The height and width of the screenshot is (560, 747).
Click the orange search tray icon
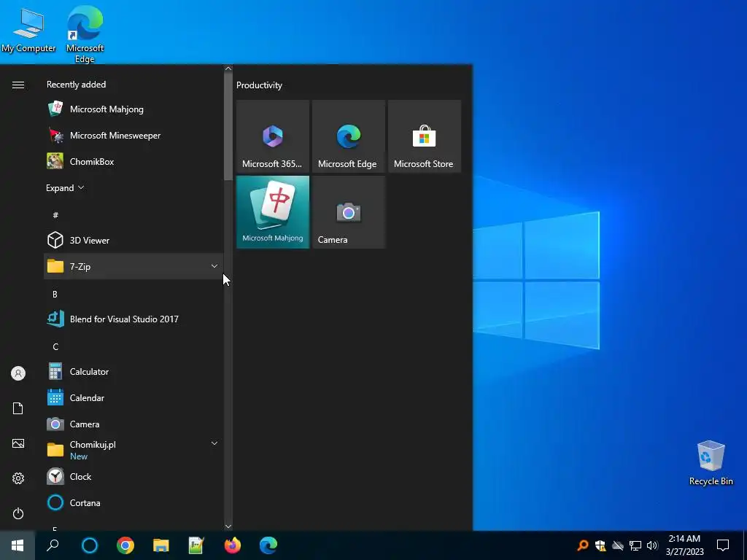coord(582,545)
